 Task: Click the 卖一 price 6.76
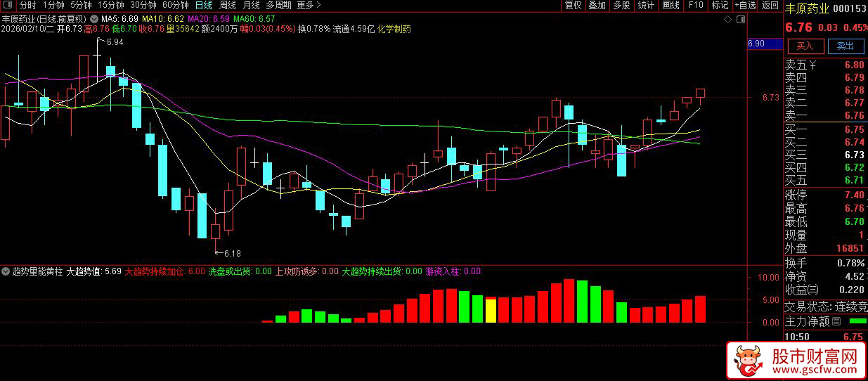[x=854, y=116]
